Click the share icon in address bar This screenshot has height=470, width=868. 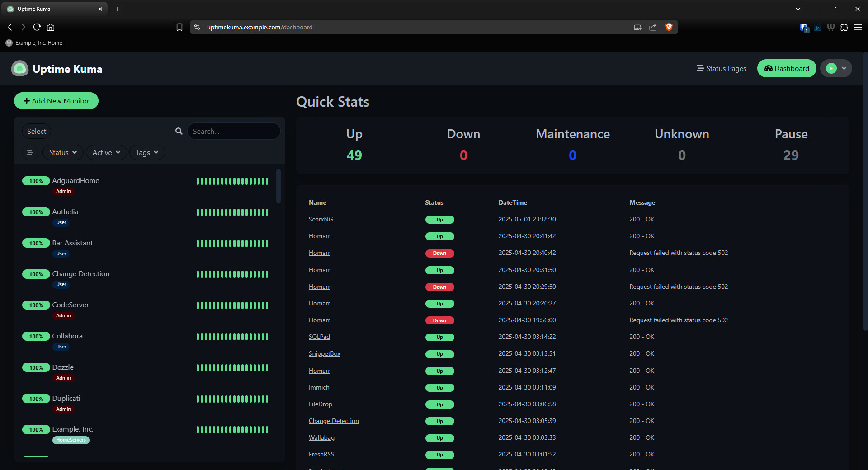pos(652,27)
